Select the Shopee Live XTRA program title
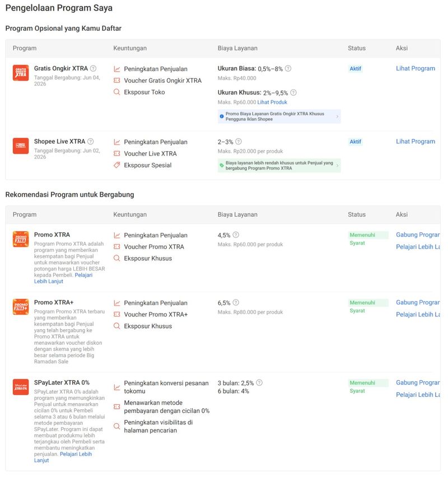 60,142
